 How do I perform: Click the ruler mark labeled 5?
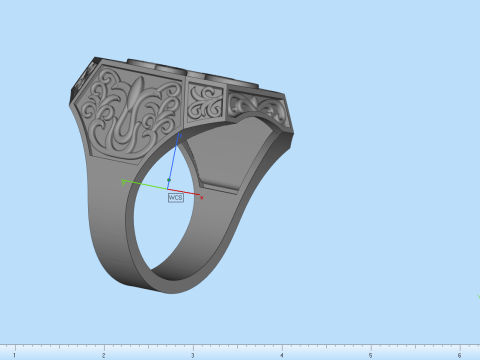(370, 355)
